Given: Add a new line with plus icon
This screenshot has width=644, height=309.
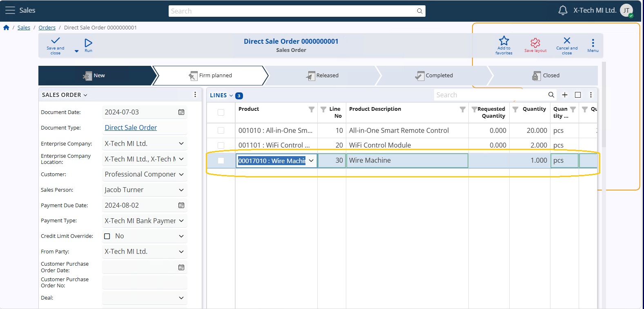Looking at the screenshot, I should point(565,95).
